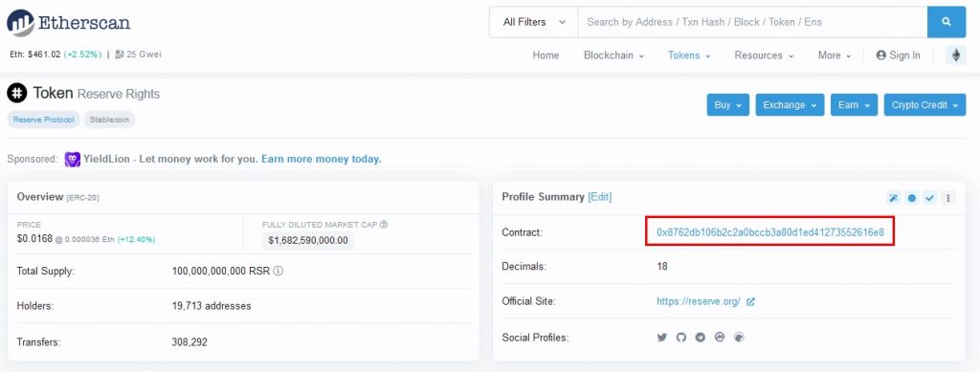Open external link icon beside reserve.org
The width and height of the screenshot is (980, 372).
click(x=750, y=301)
